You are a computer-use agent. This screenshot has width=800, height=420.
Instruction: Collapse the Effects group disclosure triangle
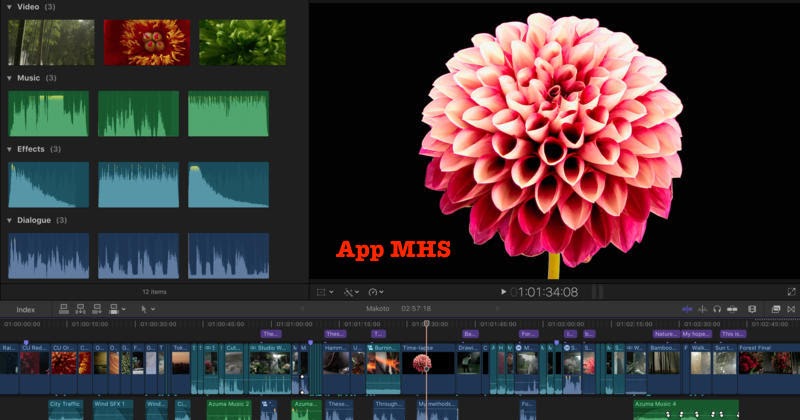point(9,149)
